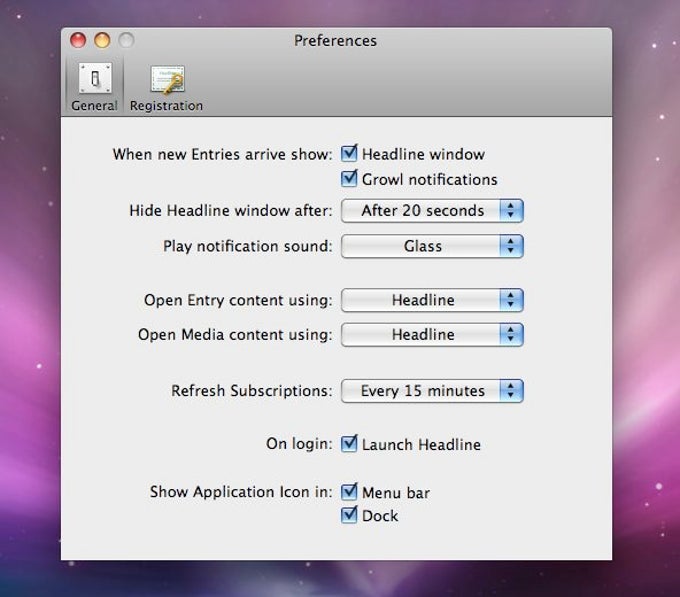Viewport: 680px width, 597px height.
Task: Click the "Open Entry content using:" label
Action: pyautogui.click(x=238, y=300)
